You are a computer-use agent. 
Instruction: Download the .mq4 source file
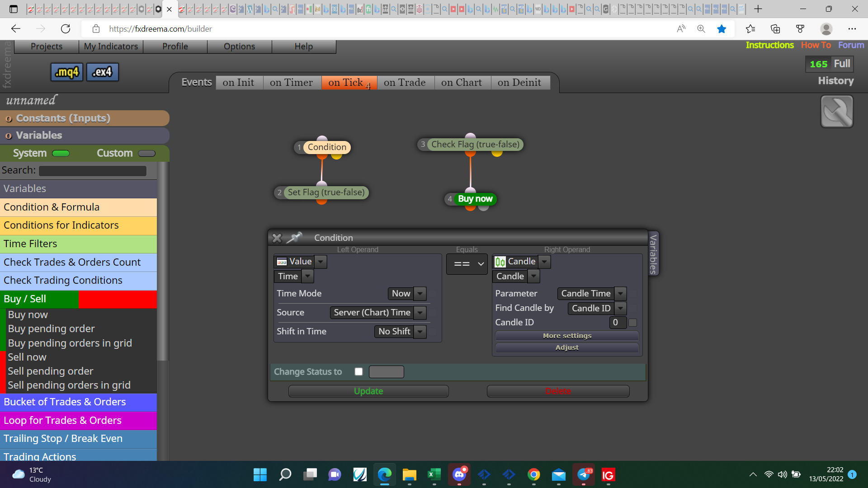point(67,72)
